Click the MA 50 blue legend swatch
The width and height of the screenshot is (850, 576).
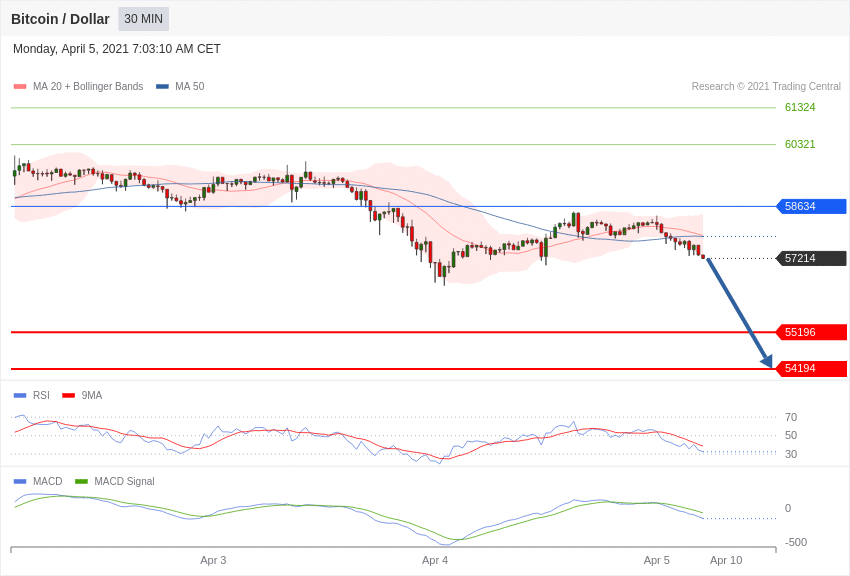click(162, 87)
